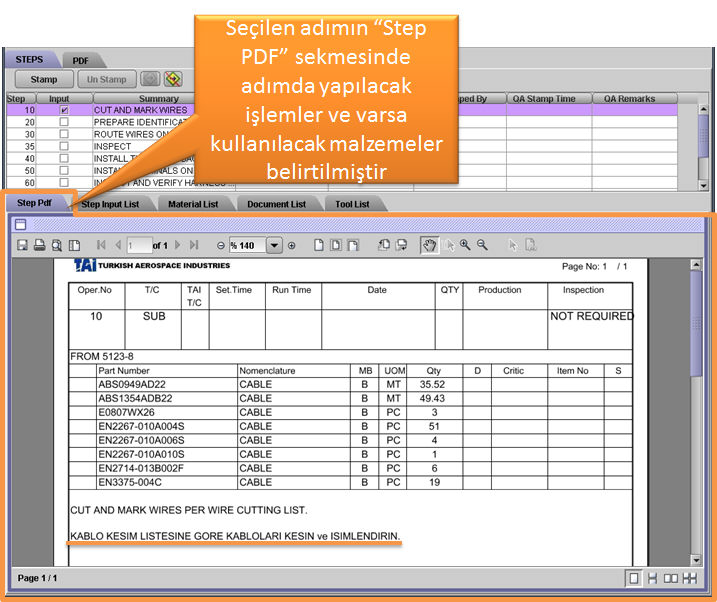This screenshot has height=602, width=717.
Task: Choose the text select arrow tool
Action: 450,245
